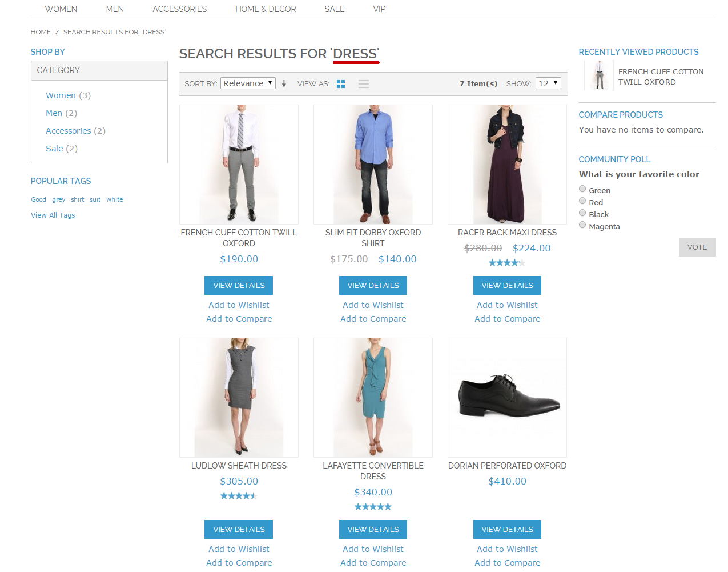Viewport: 728px width, 572px height.
Task: Toggle sort direction arrow icon
Action: click(284, 84)
